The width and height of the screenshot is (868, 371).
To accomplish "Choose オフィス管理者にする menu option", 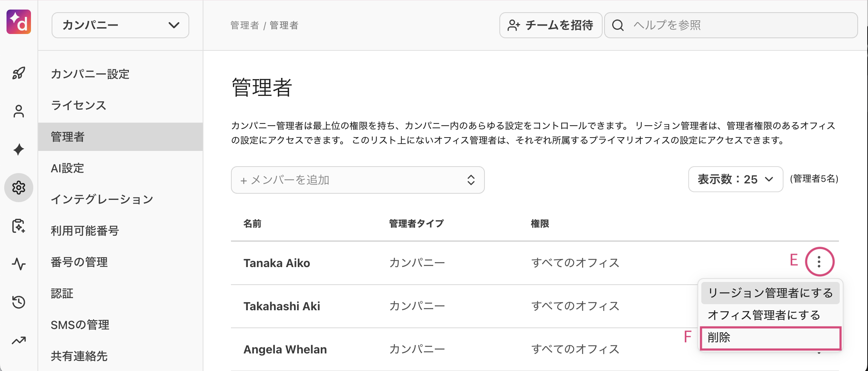I will point(764,315).
